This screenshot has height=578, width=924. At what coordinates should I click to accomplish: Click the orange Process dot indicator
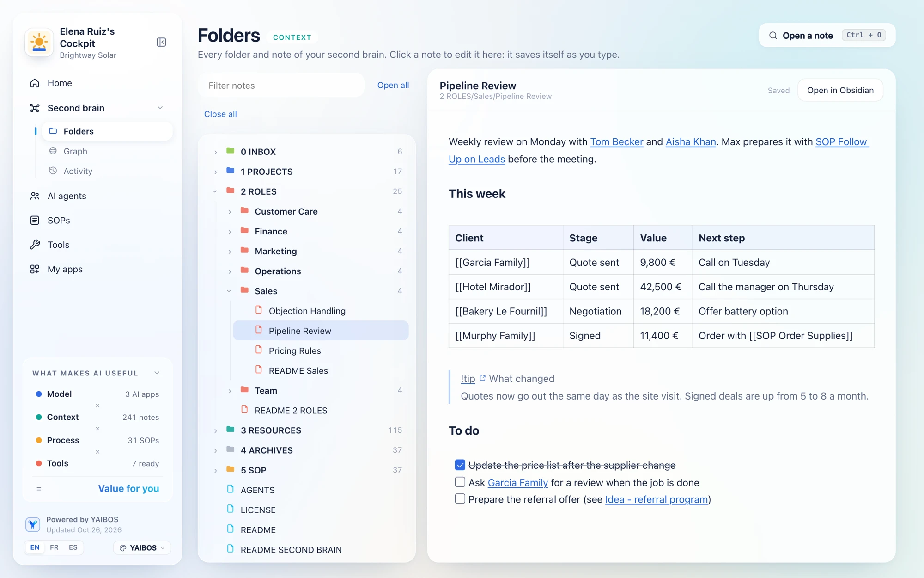point(39,440)
